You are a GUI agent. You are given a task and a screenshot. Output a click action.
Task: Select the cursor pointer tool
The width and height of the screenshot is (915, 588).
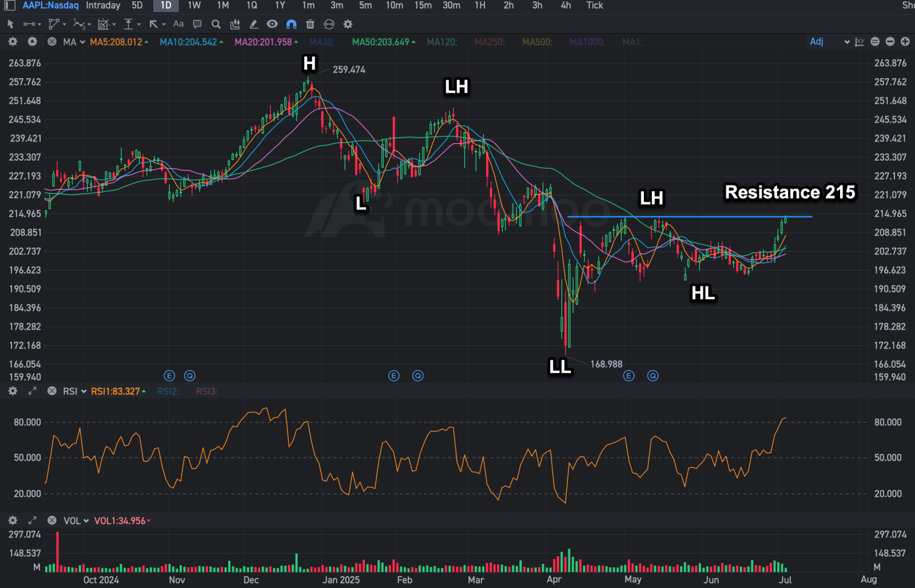[x=10, y=24]
